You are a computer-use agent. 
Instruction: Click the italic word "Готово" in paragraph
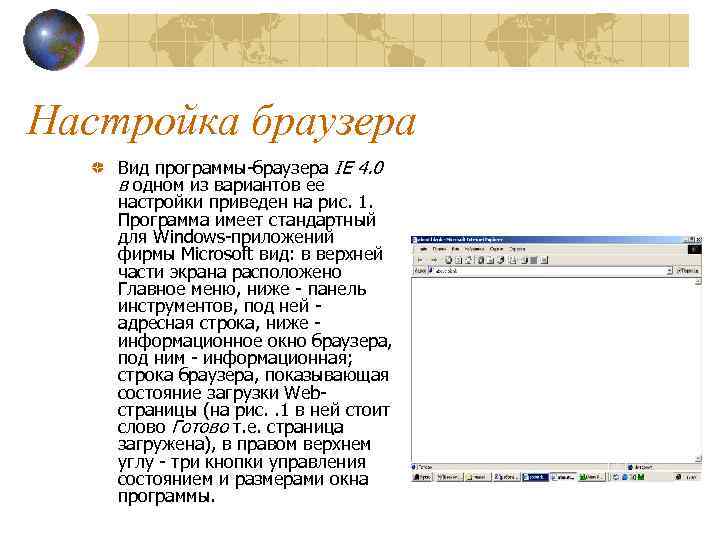coord(200,427)
